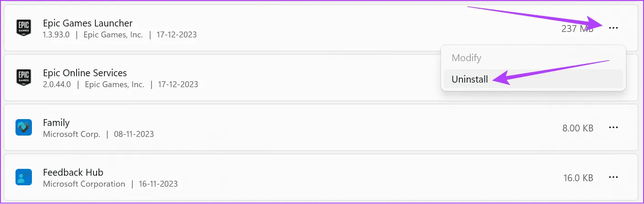Image resolution: width=644 pixels, height=204 pixels.
Task: Click the Microsoft Corp. publisher text
Action: tap(72, 134)
